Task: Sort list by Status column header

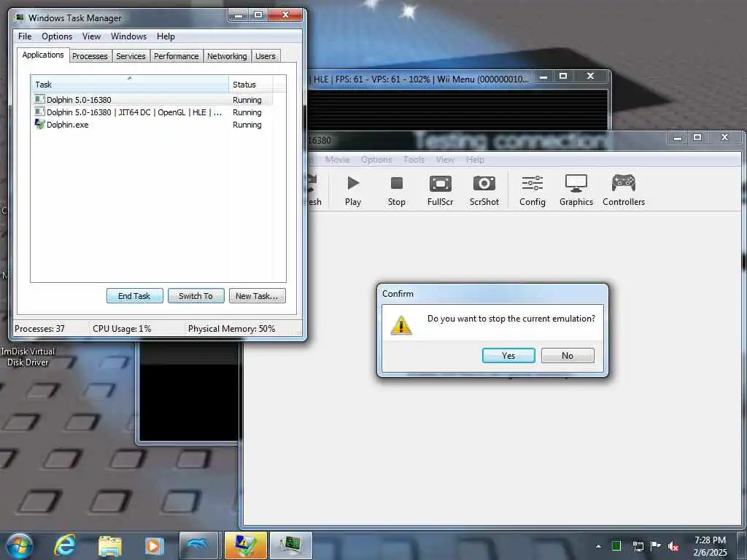Action: pos(251,84)
